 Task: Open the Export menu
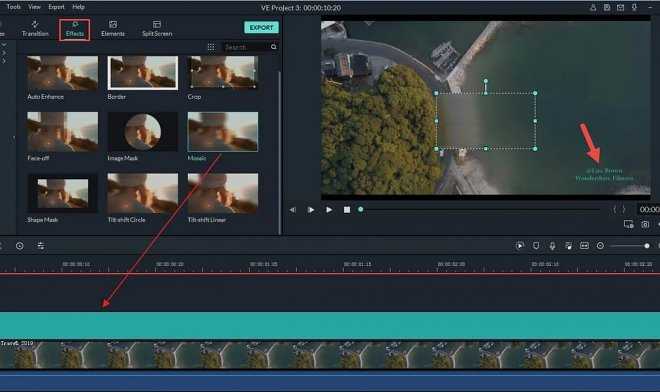pyautogui.click(x=56, y=7)
